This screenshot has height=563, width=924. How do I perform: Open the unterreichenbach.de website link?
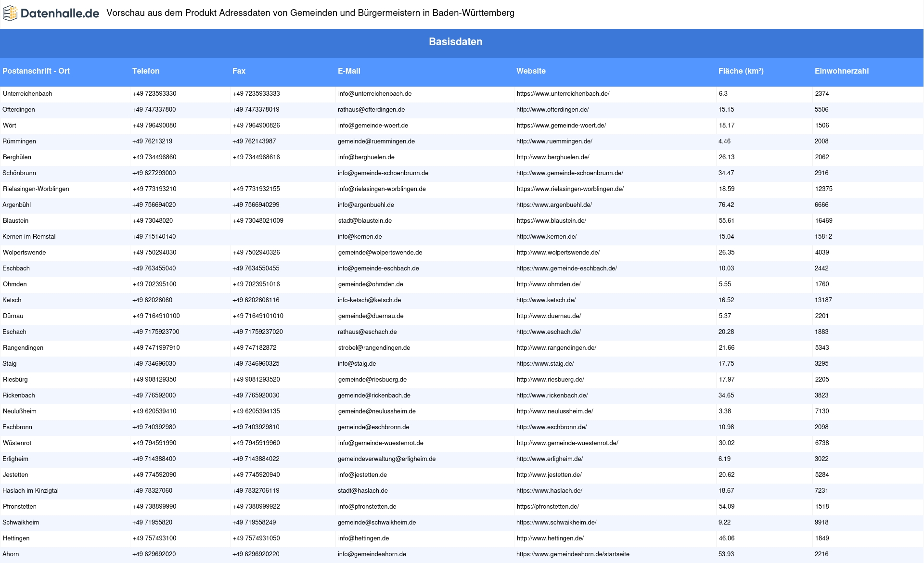click(x=563, y=94)
